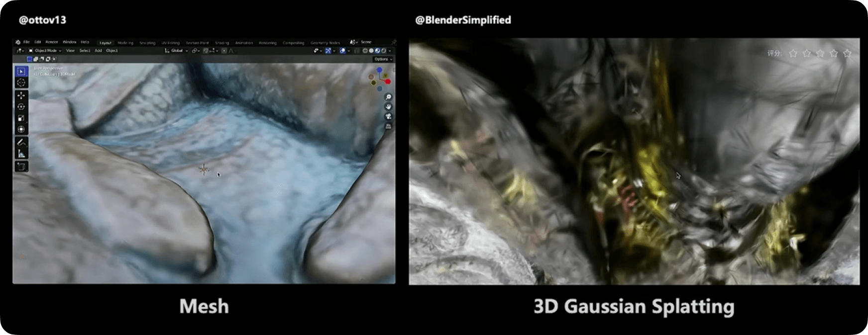Click the red X axis gizmo handle

[388, 82]
